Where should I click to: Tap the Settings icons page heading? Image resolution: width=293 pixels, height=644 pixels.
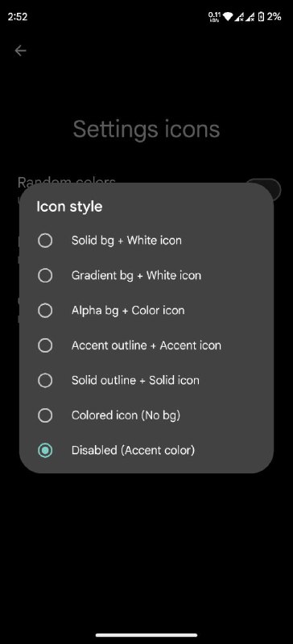coord(146,129)
